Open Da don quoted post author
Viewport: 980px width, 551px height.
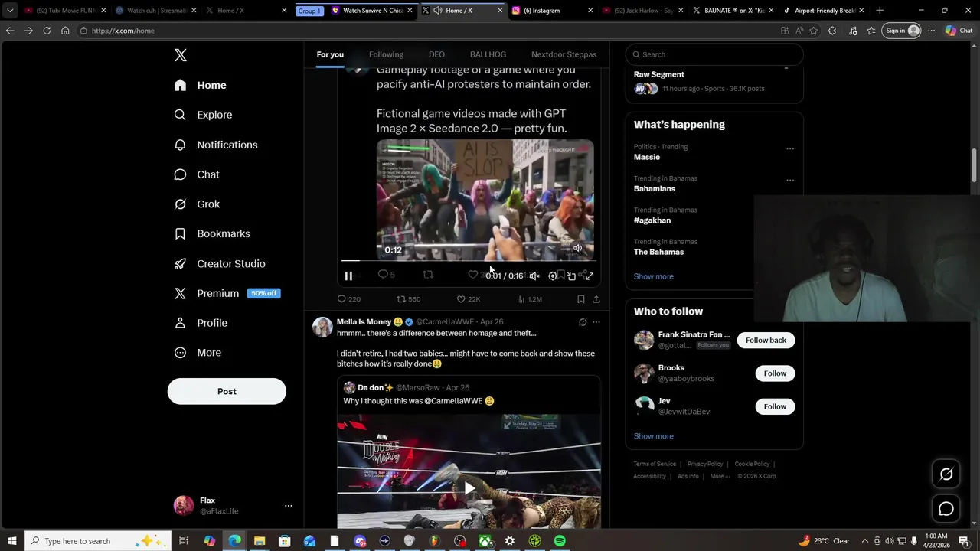[375, 388]
